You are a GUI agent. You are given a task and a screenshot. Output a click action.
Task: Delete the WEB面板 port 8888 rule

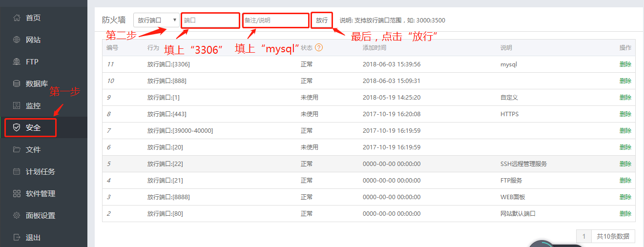coord(625,197)
